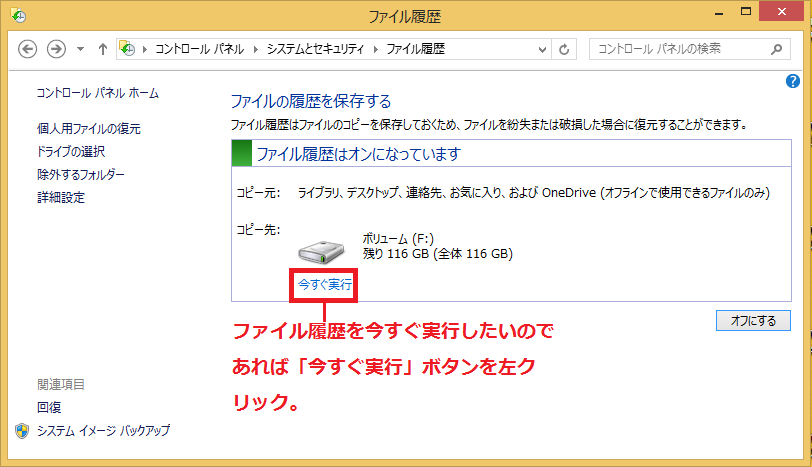The image size is (812, 467).
Task: Open 個人用ファイルの復元 link
Action: [89, 128]
